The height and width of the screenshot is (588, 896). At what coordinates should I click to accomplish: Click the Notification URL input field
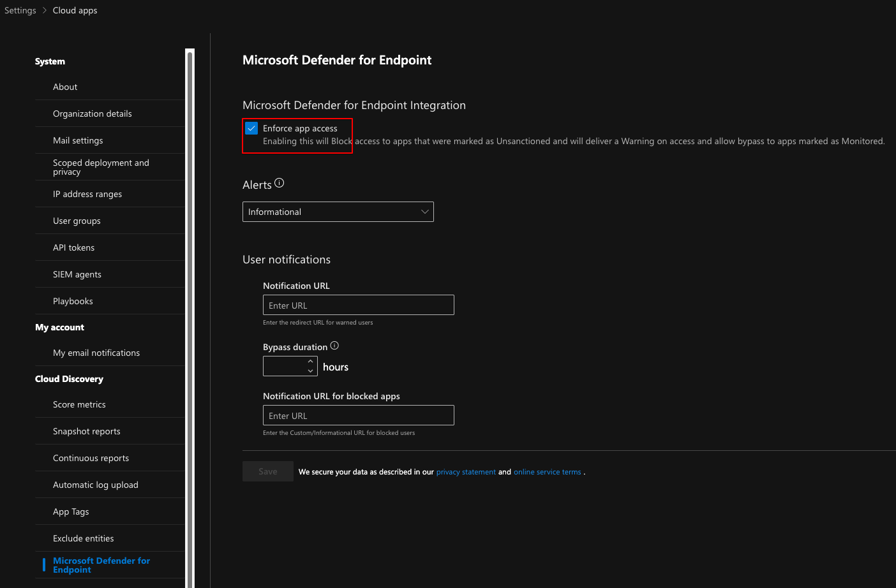(x=359, y=305)
